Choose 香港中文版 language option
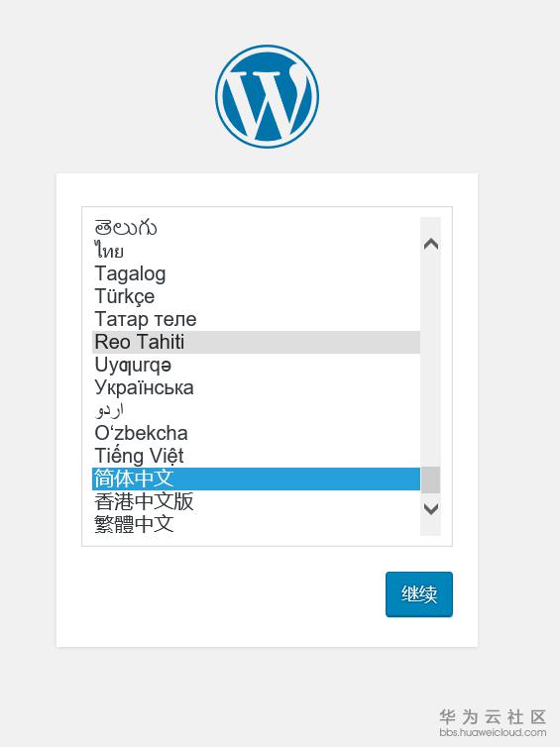 [x=256, y=501]
